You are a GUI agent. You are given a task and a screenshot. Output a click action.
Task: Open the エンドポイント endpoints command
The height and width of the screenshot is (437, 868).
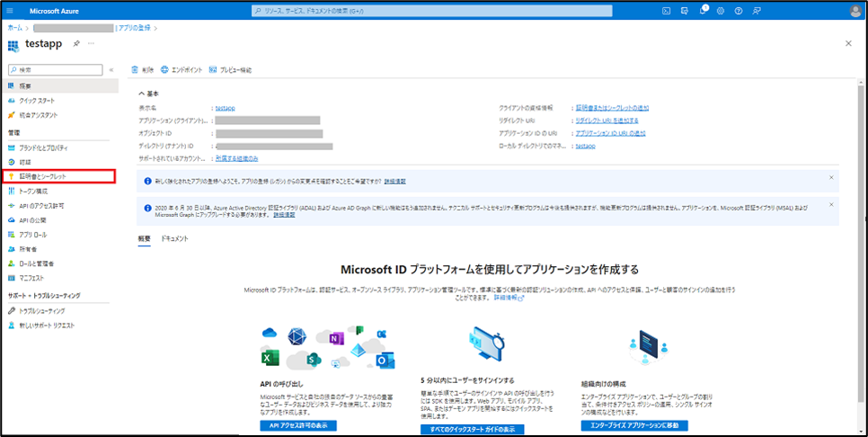[x=182, y=70]
